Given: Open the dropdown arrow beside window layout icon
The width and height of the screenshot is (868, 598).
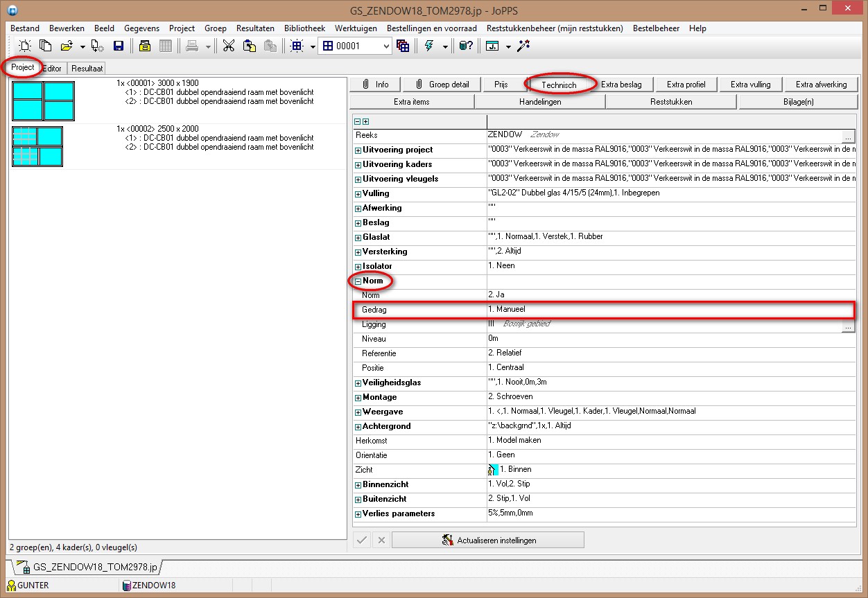Looking at the screenshot, I should click(508, 46).
